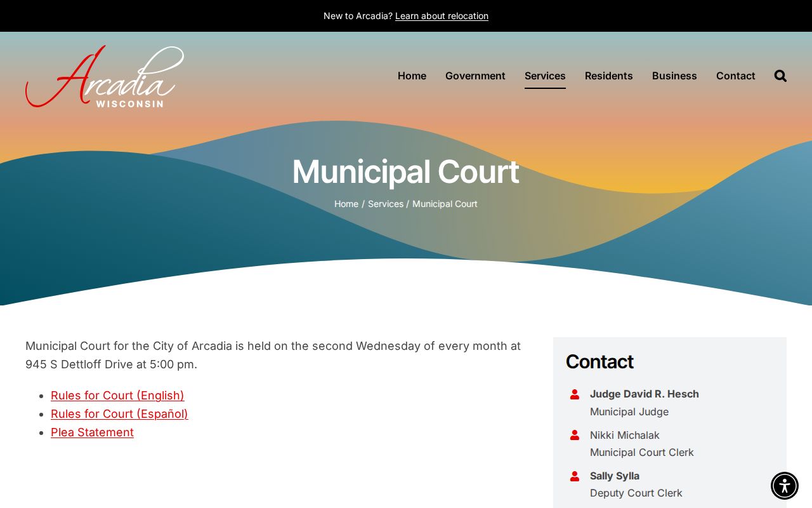Click the court schedule paragraph text
Screen dimensions: 812x508
point(273,355)
